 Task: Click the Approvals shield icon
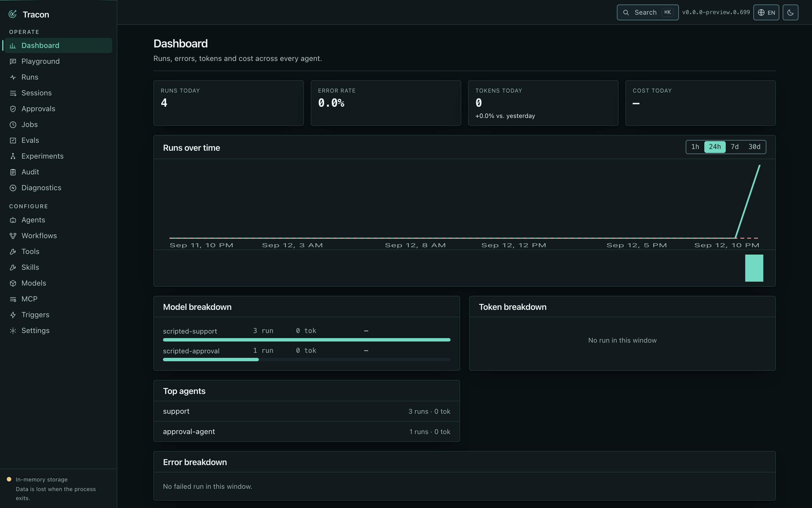tap(13, 109)
